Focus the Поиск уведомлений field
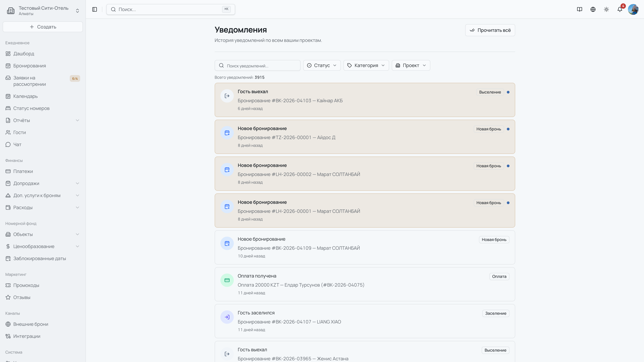 point(257,66)
